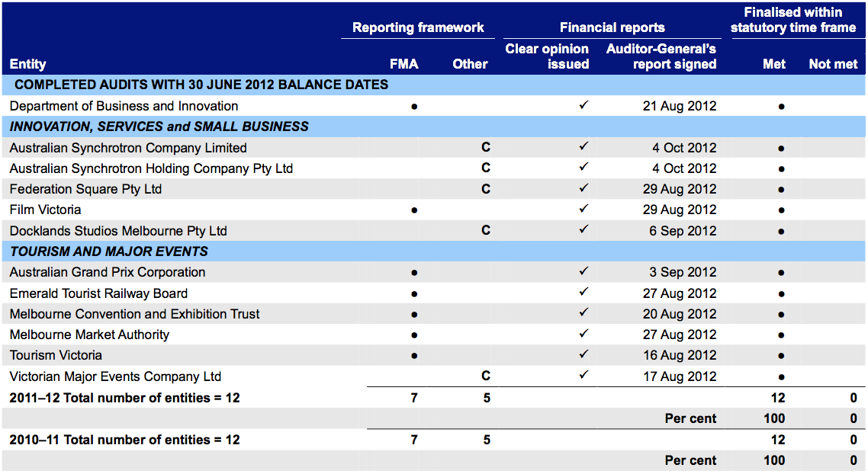
Task: Click the 'Not met' column header
Action: tap(833, 64)
